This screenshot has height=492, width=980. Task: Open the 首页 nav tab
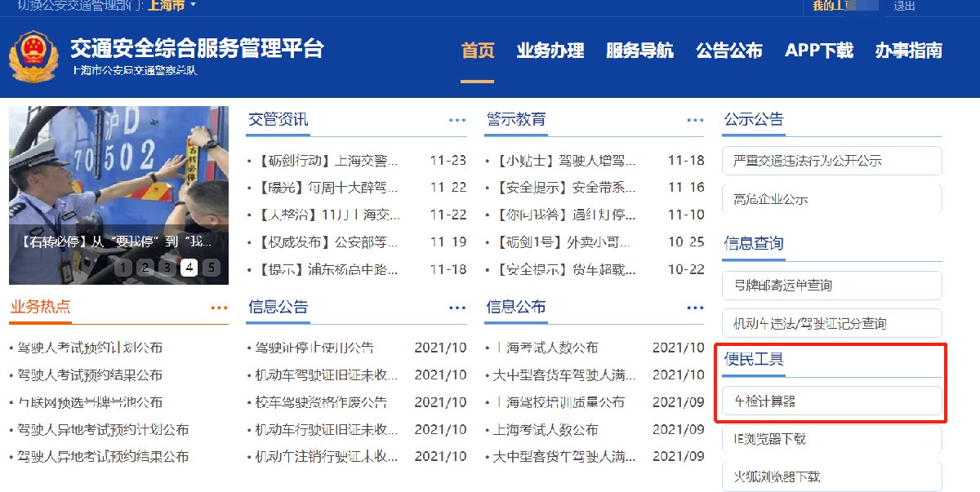click(478, 51)
